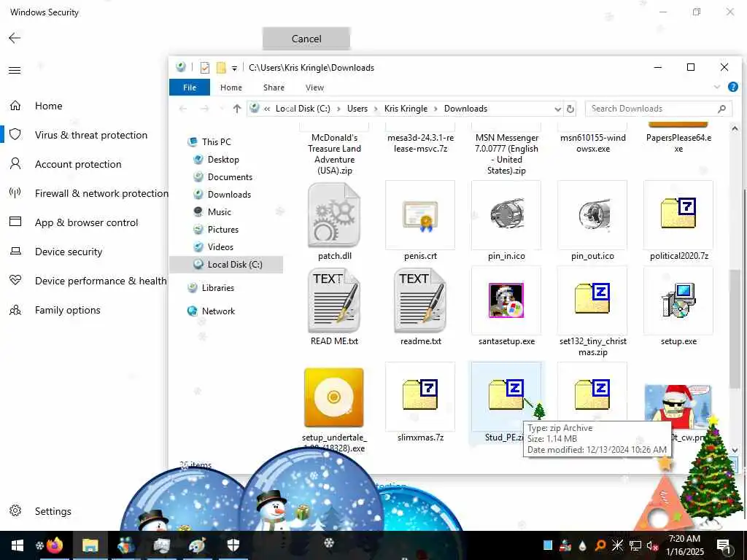Go back using Windows Security back arrow
Image resolution: width=747 pixels, height=560 pixels.
15,38
